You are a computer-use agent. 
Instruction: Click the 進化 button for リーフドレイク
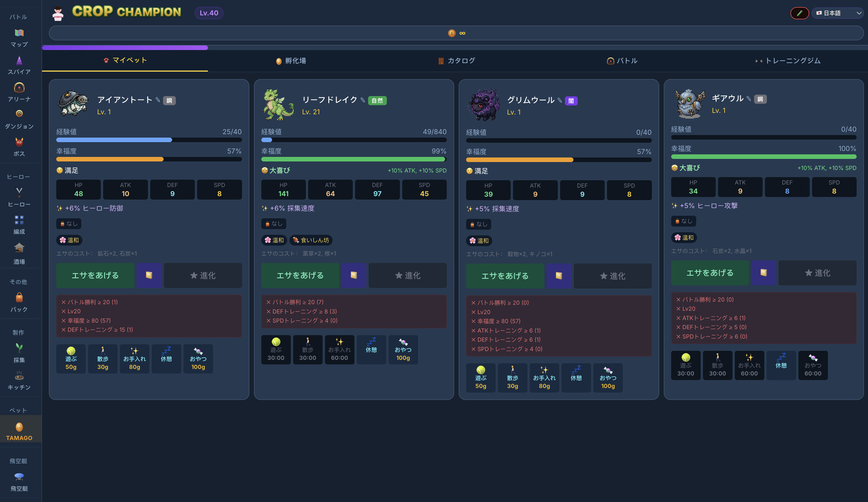click(x=407, y=275)
